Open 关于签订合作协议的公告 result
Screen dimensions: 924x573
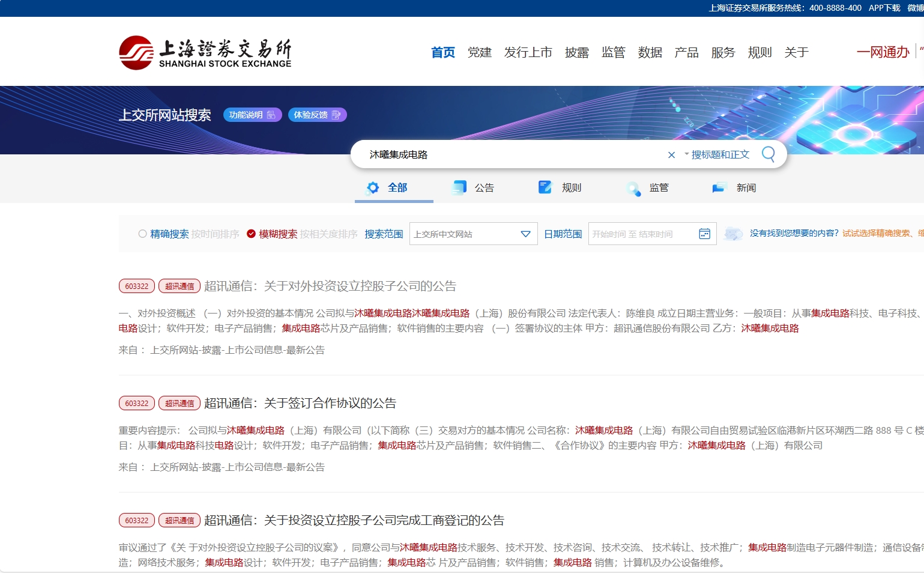[300, 403]
